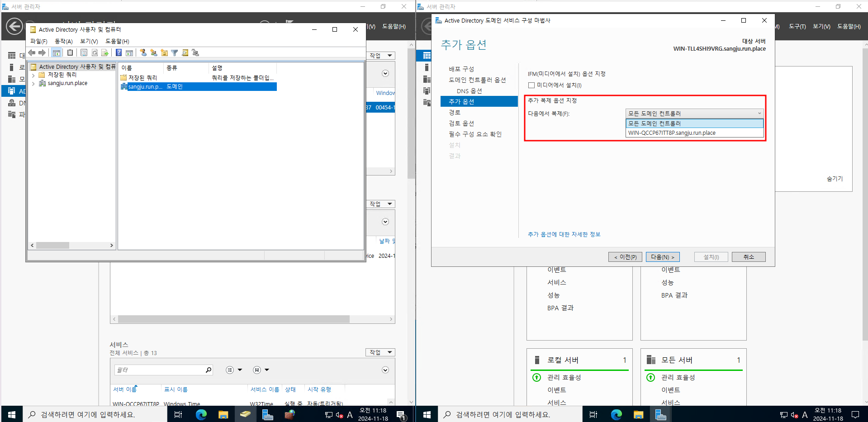Create new organizational unit icon
Image resolution: width=868 pixels, height=422 pixels.
[164, 53]
